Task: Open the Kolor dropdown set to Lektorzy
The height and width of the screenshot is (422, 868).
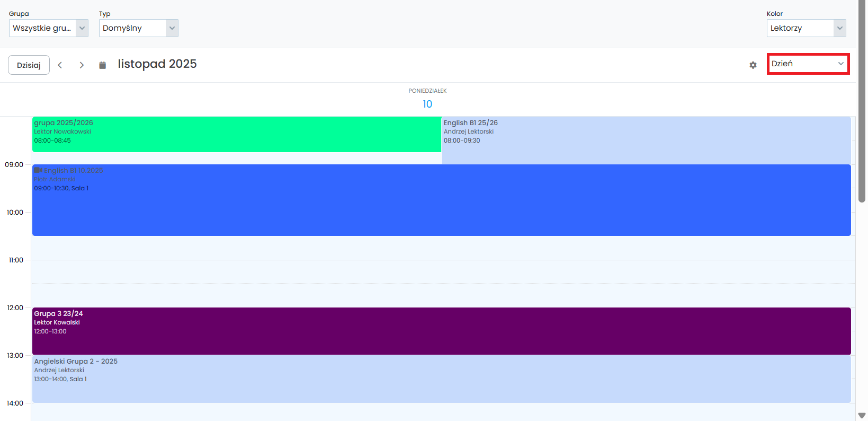Action: click(x=806, y=28)
